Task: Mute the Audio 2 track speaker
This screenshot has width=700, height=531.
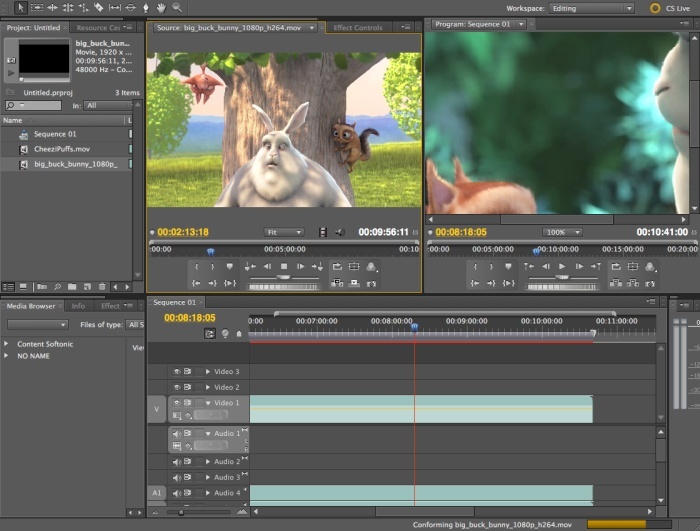Action: coord(176,462)
